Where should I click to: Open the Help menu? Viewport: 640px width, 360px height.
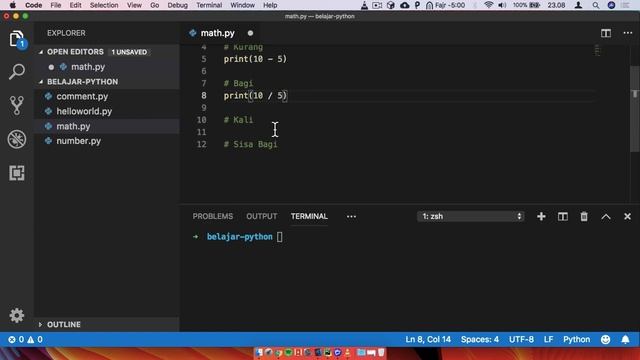(270, 5)
